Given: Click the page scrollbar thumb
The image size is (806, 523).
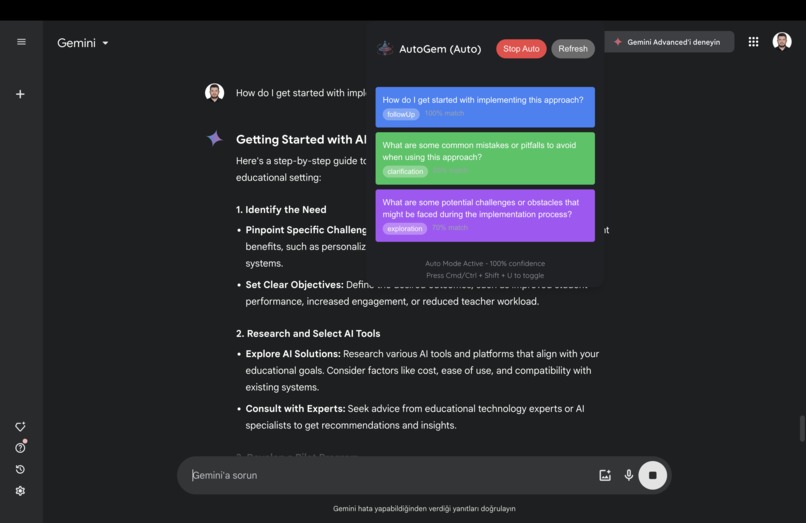Looking at the screenshot, I should (x=801, y=428).
